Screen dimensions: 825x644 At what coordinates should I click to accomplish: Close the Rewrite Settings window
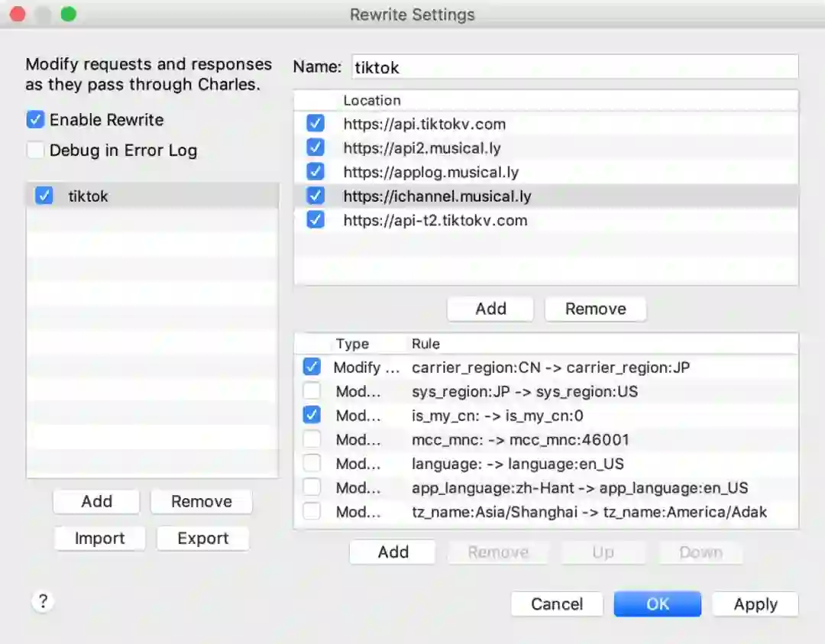18,15
